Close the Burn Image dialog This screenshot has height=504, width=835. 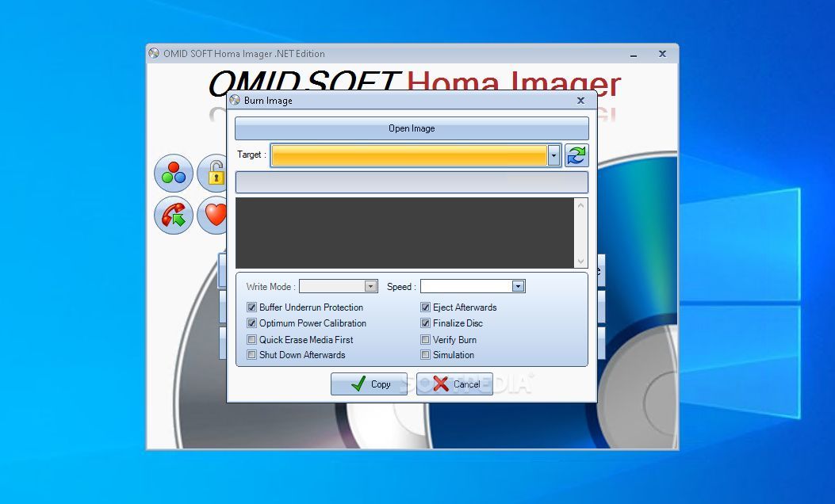tap(580, 100)
